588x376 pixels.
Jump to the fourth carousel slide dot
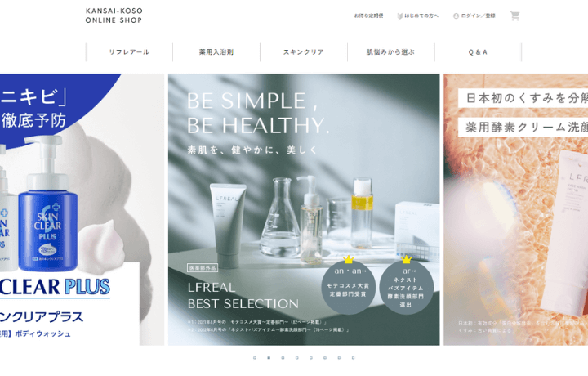(296, 358)
